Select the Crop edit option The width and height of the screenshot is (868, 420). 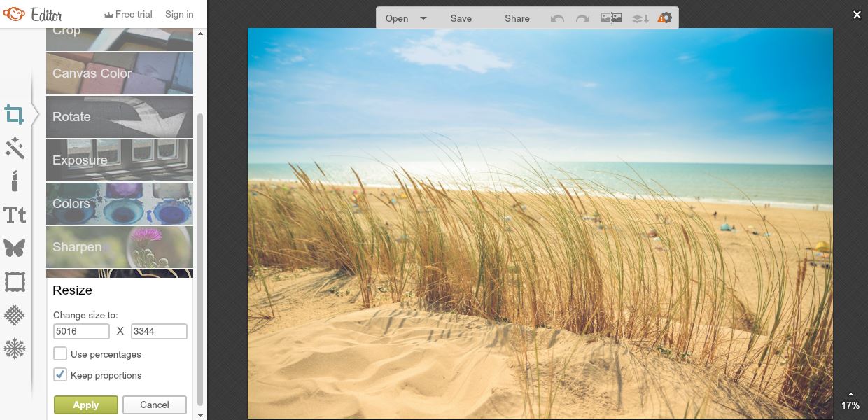coord(120,39)
